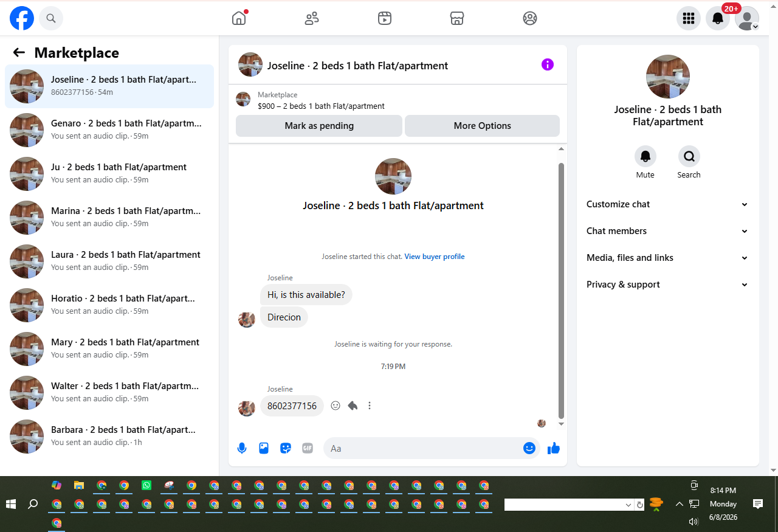Open the GIF picker
Viewport: 778px width, 532px height.
(308, 448)
